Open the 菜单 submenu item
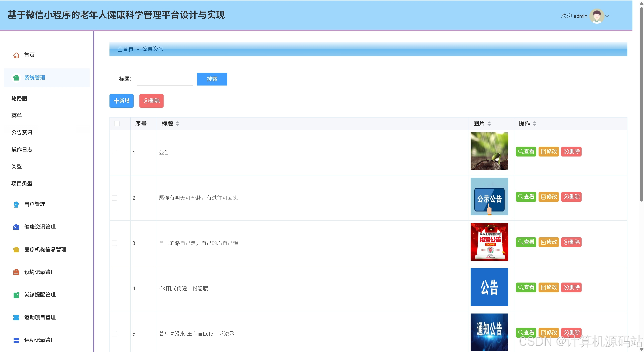Screen dimensions: 644x352 [16, 115]
